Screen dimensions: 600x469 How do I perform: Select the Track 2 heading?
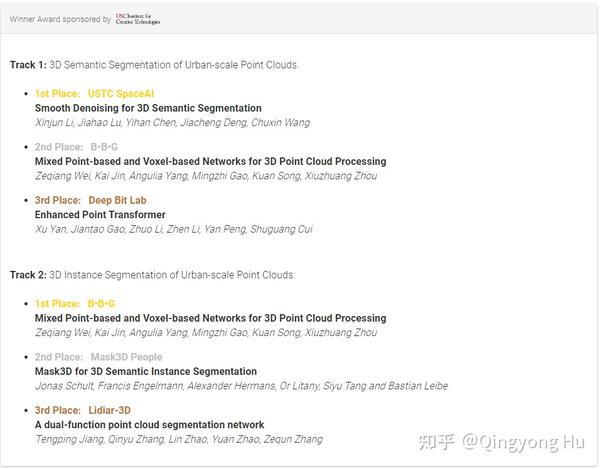152,275
